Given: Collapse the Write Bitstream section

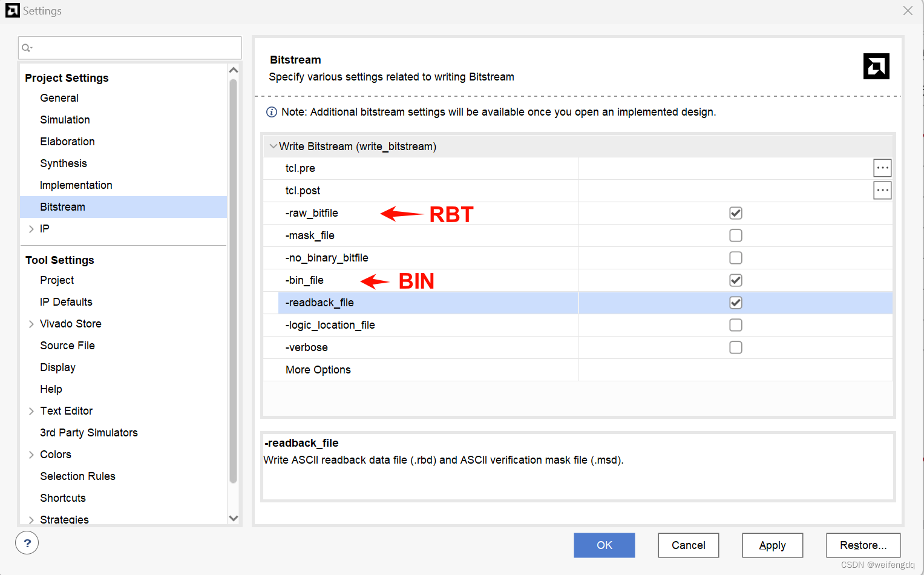Looking at the screenshot, I should click(274, 146).
